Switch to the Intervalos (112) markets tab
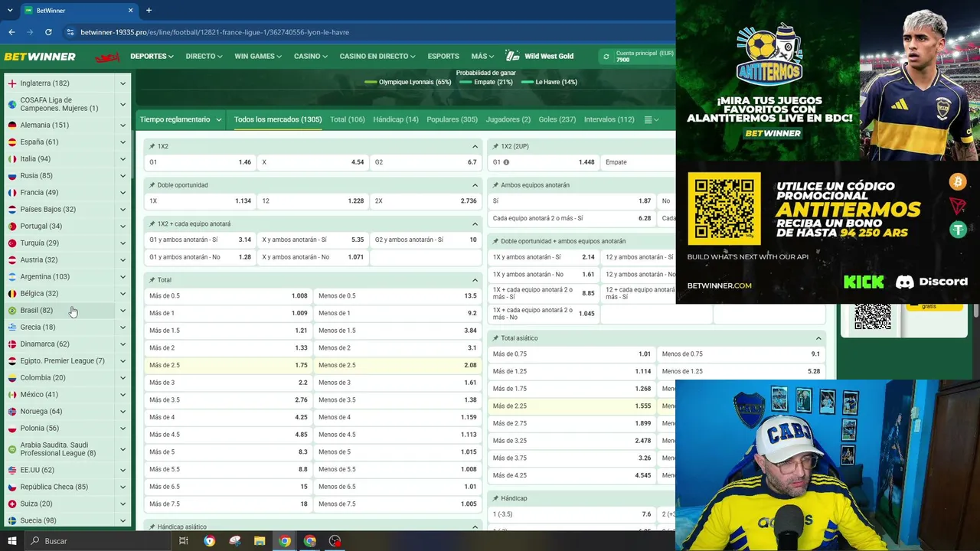Screen dimensions: 980x551 click(609, 119)
